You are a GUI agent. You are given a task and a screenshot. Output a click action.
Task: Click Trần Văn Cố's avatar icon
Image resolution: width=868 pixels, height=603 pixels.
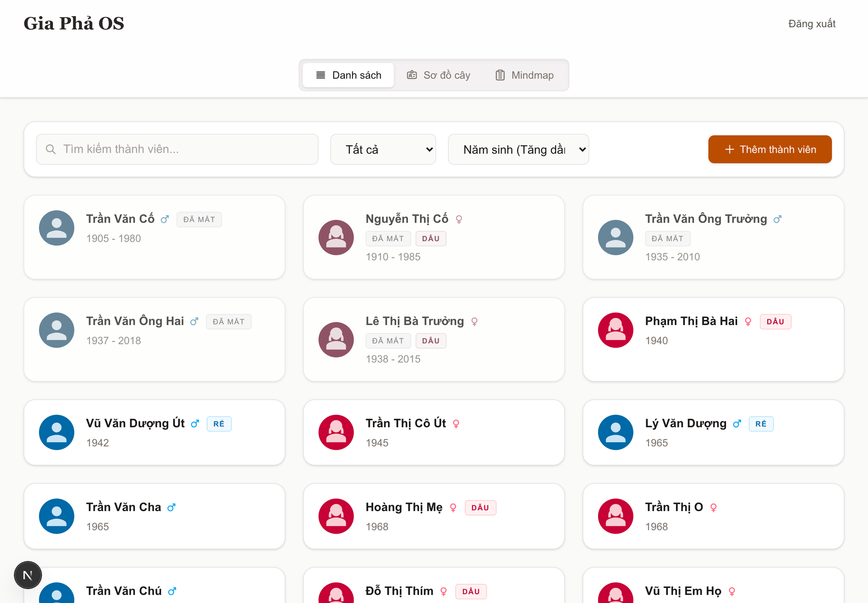pos(56,228)
